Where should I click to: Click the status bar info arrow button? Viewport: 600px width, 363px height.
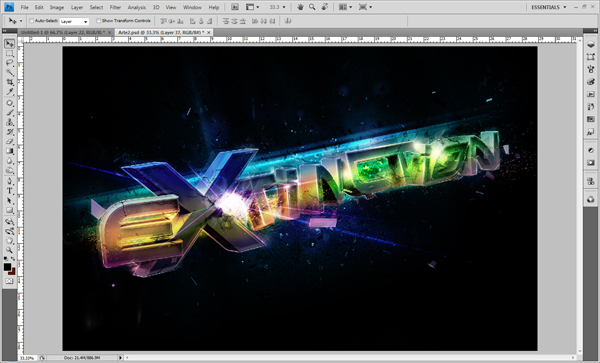120,358
